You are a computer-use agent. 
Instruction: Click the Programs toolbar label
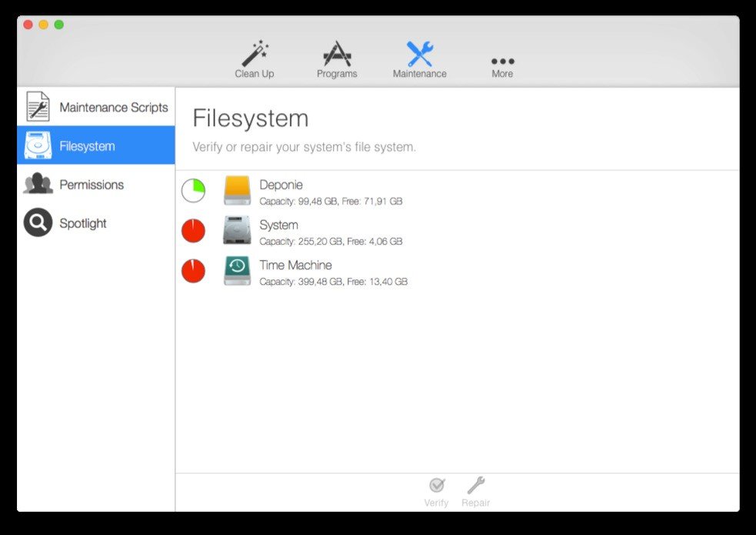pos(337,74)
